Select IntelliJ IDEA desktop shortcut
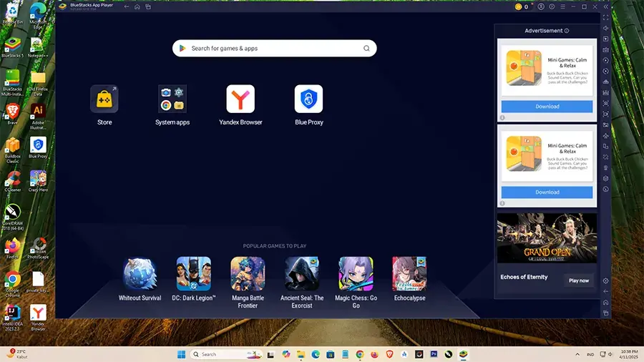Image resolution: width=644 pixels, height=362 pixels. coord(12,318)
